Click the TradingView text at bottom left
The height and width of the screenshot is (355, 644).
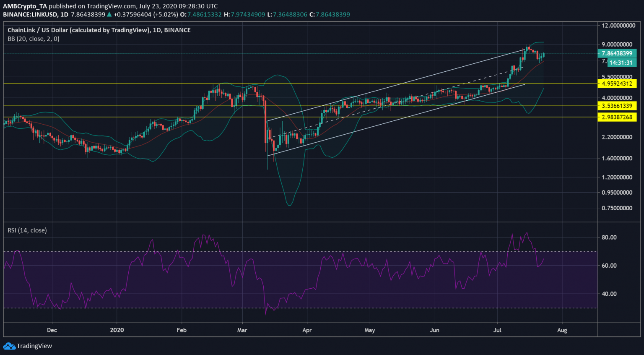(x=34, y=346)
